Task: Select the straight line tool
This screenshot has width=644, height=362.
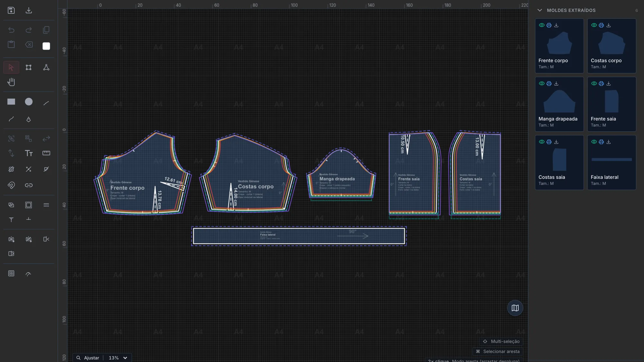Action: coord(46,103)
